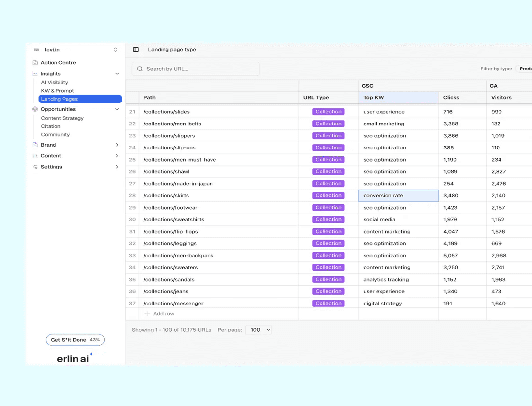Go to KW & Prompt page
The height and width of the screenshot is (406, 532).
[57, 91]
